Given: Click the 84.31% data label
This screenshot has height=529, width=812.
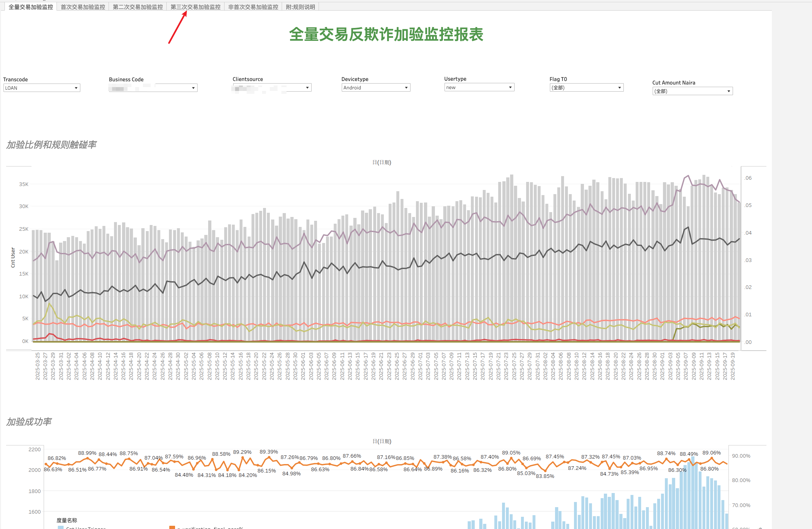Looking at the screenshot, I should coord(207,475).
